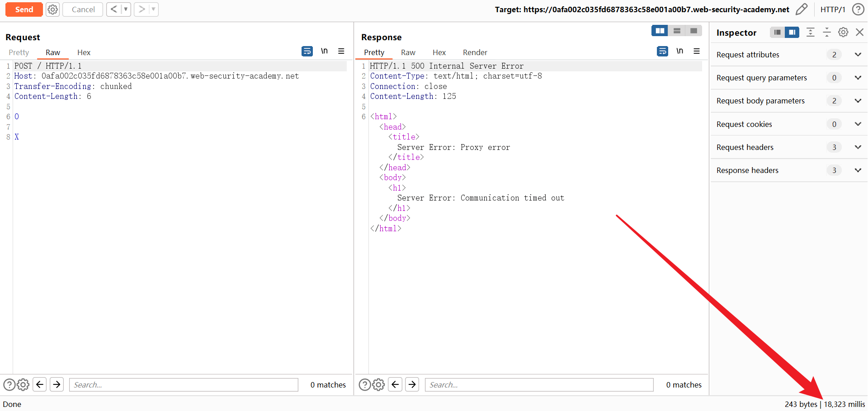Click the Request search input field
This screenshot has height=411, width=868.
[x=184, y=385]
